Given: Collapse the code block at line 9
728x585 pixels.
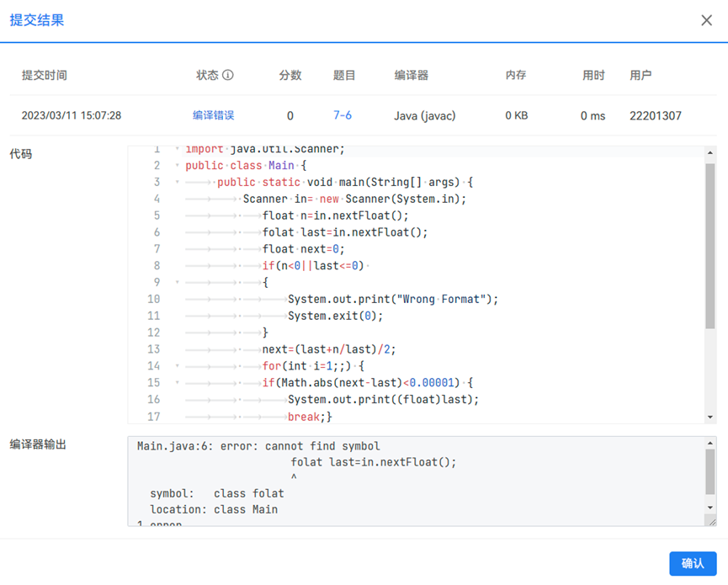Looking at the screenshot, I should click(x=177, y=282).
